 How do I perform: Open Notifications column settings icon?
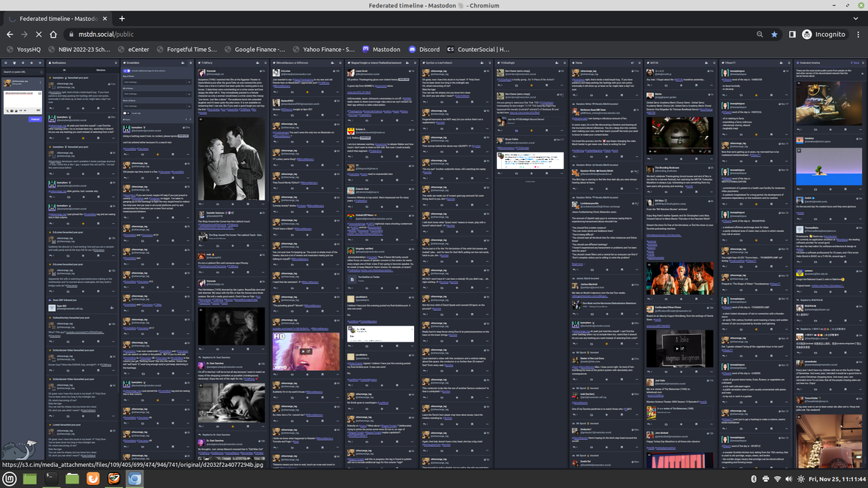pos(116,63)
